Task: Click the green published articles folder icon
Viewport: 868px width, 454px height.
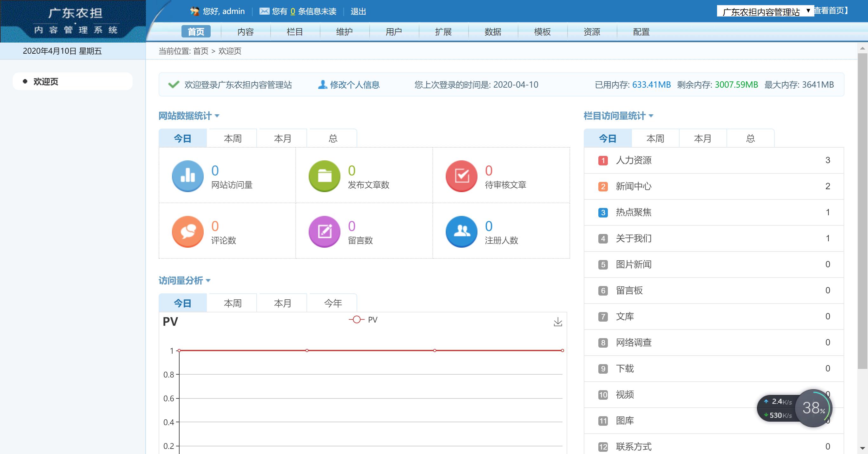Action: (325, 176)
